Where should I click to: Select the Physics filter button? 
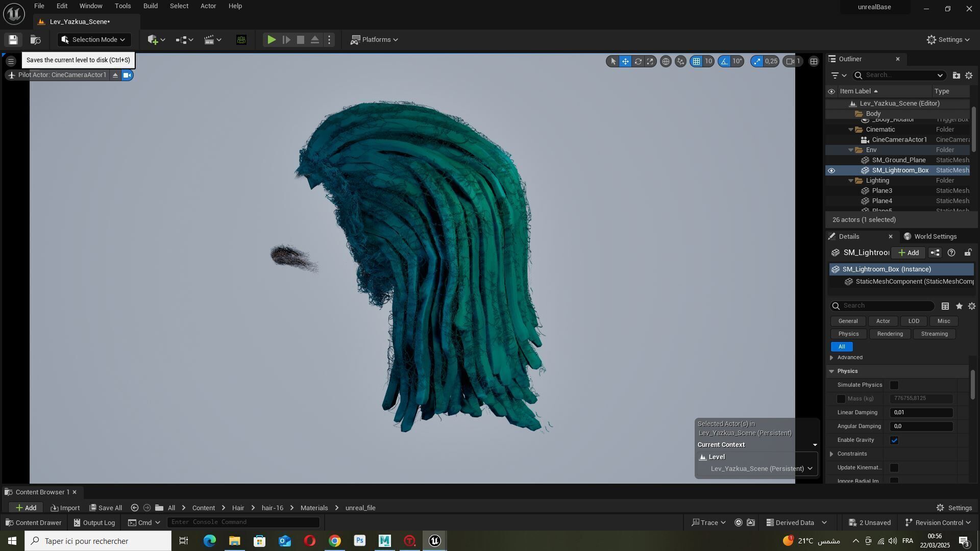coord(848,334)
